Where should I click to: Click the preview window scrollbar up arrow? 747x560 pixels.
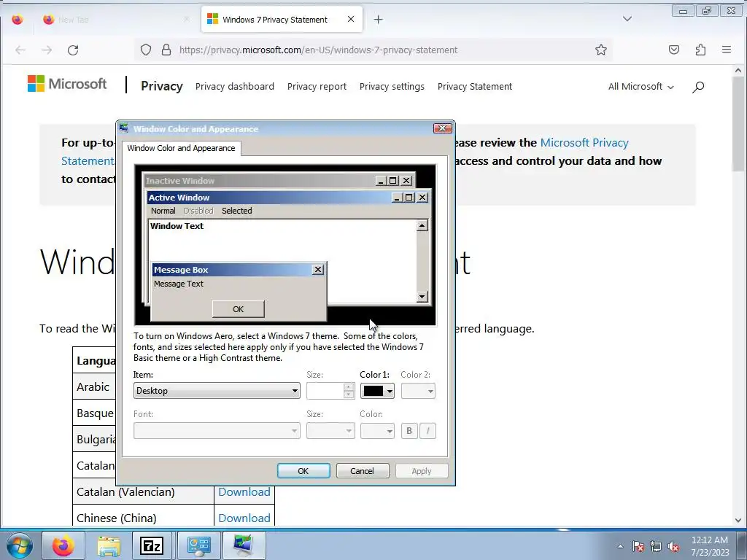coord(422,226)
